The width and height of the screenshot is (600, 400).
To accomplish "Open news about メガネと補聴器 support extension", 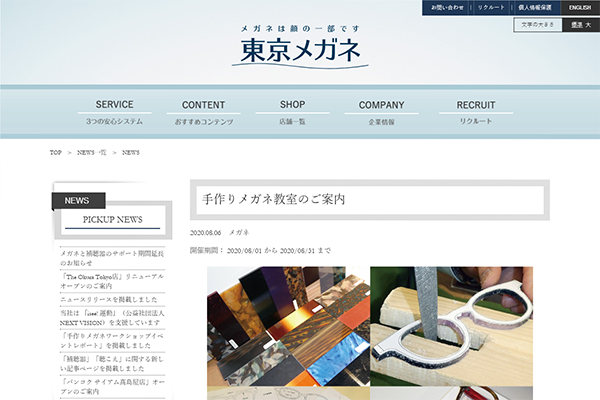I will tap(112, 258).
